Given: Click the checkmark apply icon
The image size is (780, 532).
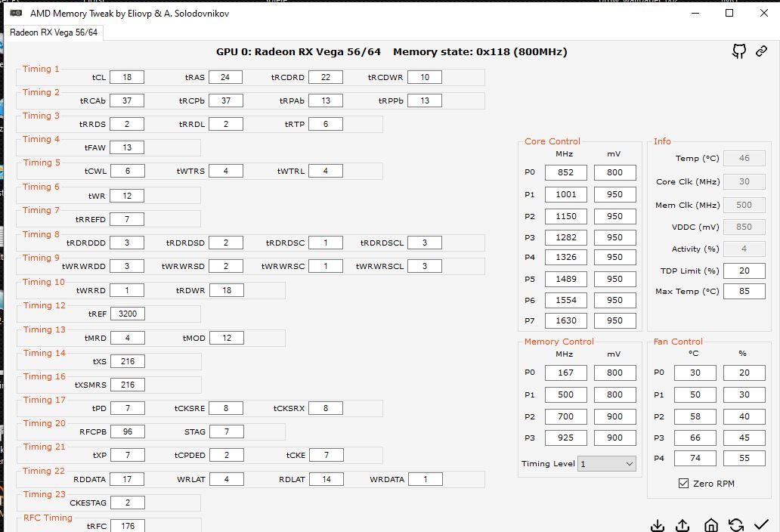Looking at the screenshot, I should pyautogui.click(x=761, y=524).
